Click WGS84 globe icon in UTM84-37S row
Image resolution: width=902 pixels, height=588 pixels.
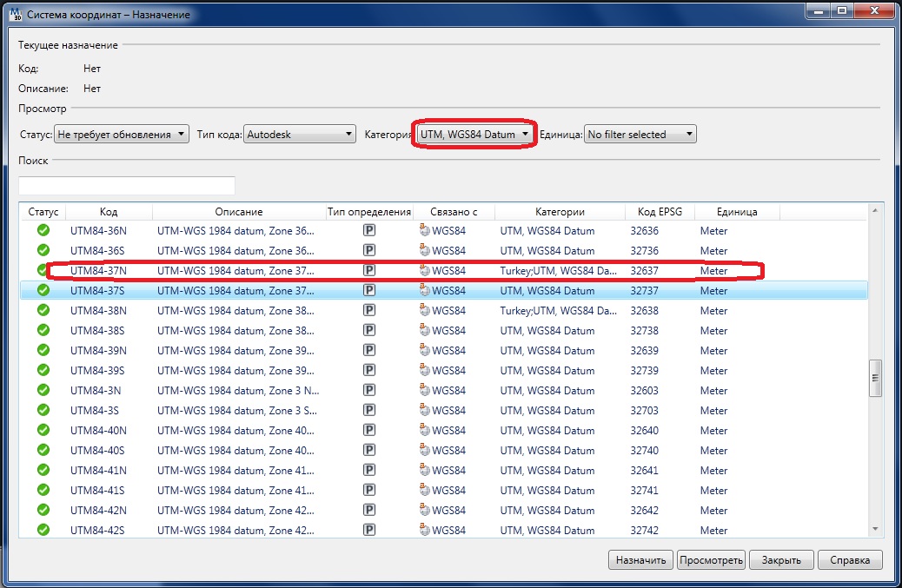(x=424, y=291)
